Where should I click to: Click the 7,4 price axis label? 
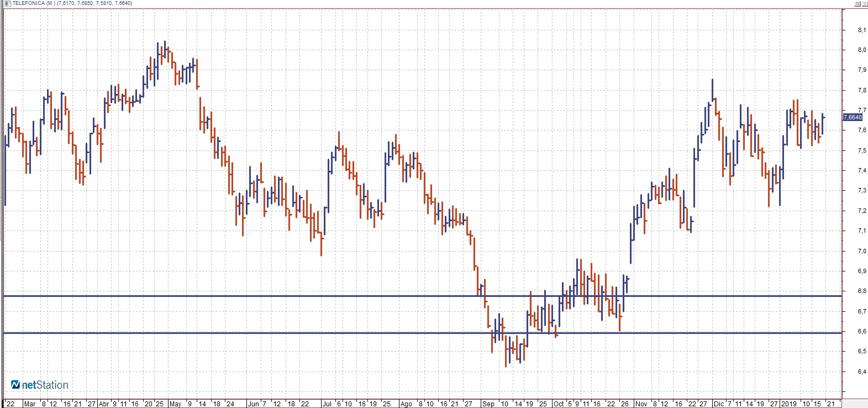[x=861, y=170]
